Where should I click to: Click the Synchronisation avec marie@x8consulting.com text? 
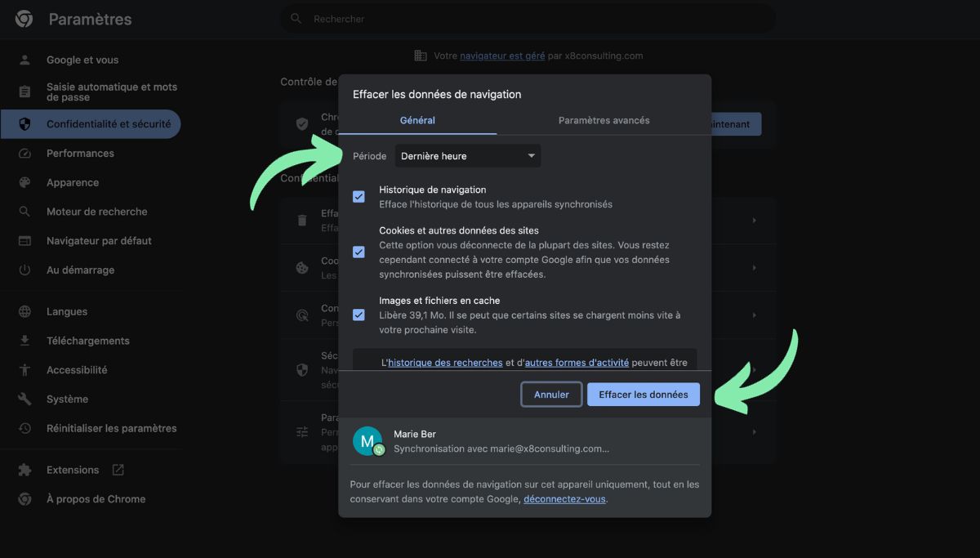coord(501,449)
